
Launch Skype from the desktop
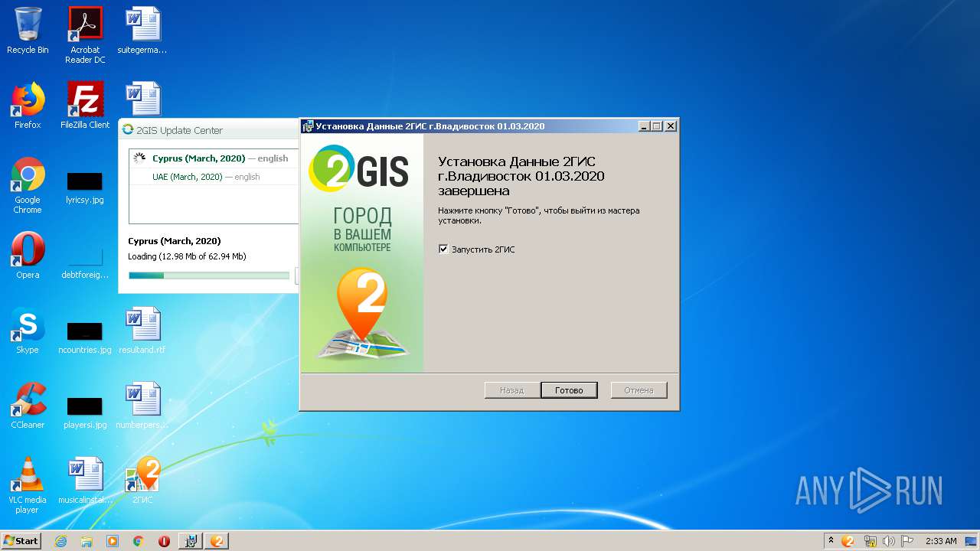pyautogui.click(x=28, y=330)
